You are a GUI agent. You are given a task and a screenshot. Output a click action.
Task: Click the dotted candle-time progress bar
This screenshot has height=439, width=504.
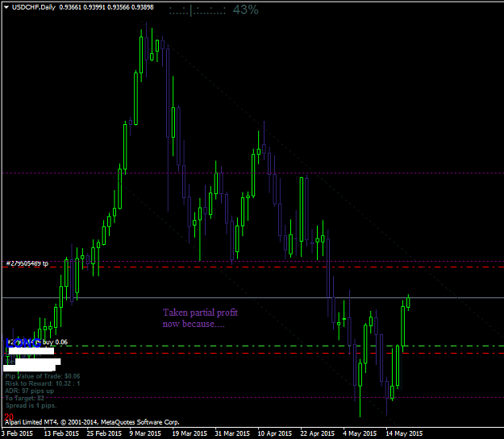[197, 11]
